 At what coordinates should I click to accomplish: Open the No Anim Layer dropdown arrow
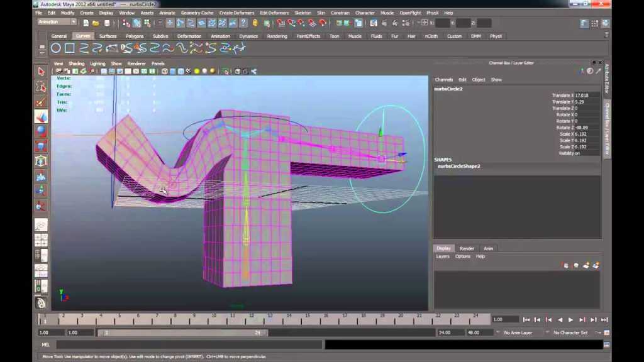[498, 332]
